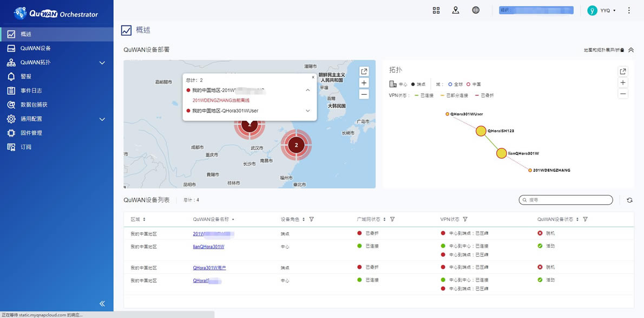This screenshot has width=644, height=318.
Task: Select the 201WDENGZHANG edge node in topology
Action: click(530, 170)
